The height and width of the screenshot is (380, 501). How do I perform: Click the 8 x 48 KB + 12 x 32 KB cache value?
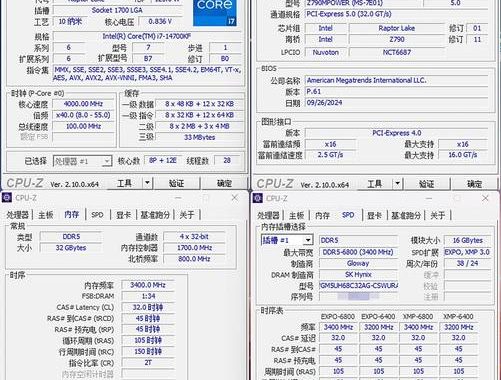click(x=199, y=104)
